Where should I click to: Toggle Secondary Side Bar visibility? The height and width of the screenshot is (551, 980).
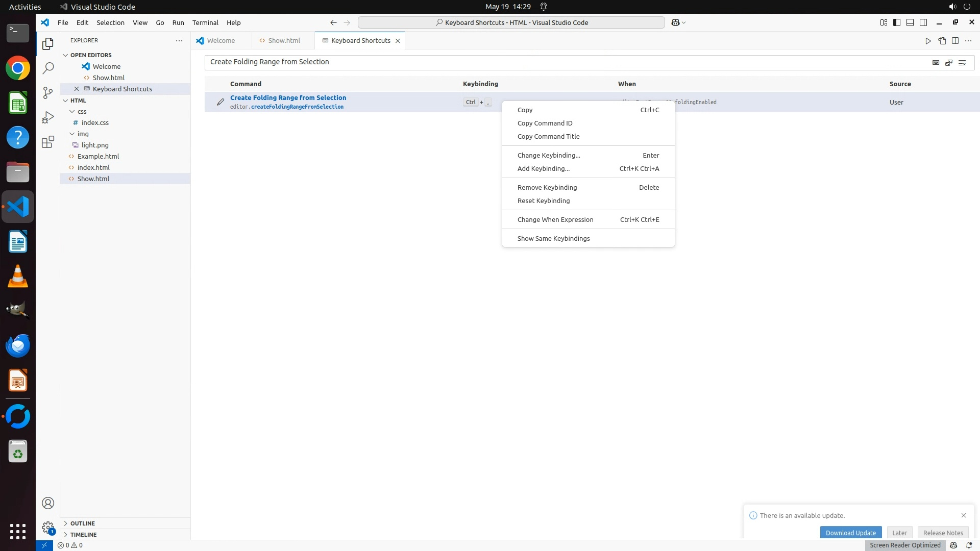pos(923,22)
